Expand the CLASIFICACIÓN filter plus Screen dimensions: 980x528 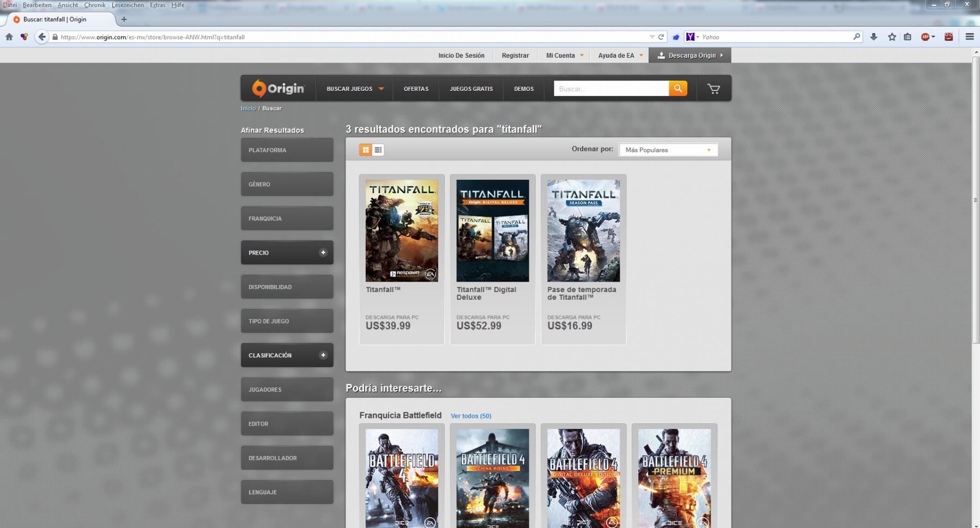coord(323,355)
